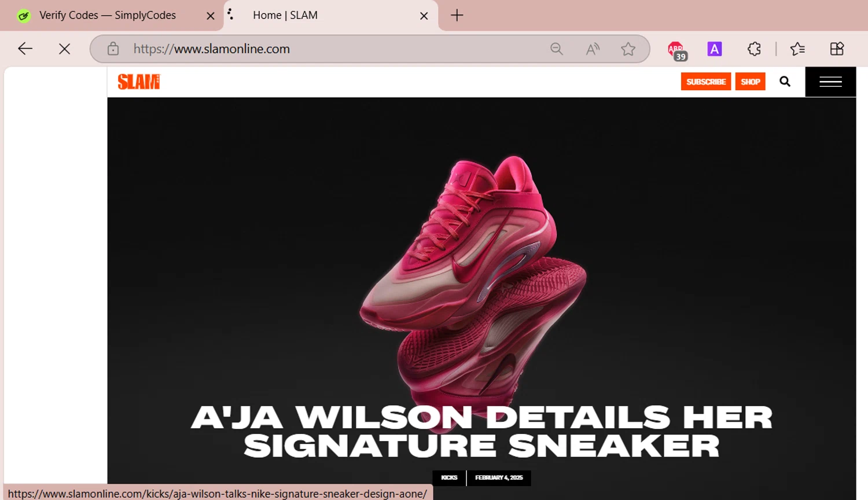The height and width of the screenshot is (500, 868).
Task: Open A'ja Wilson signature sneaker headline
Action: pos(481,432)
